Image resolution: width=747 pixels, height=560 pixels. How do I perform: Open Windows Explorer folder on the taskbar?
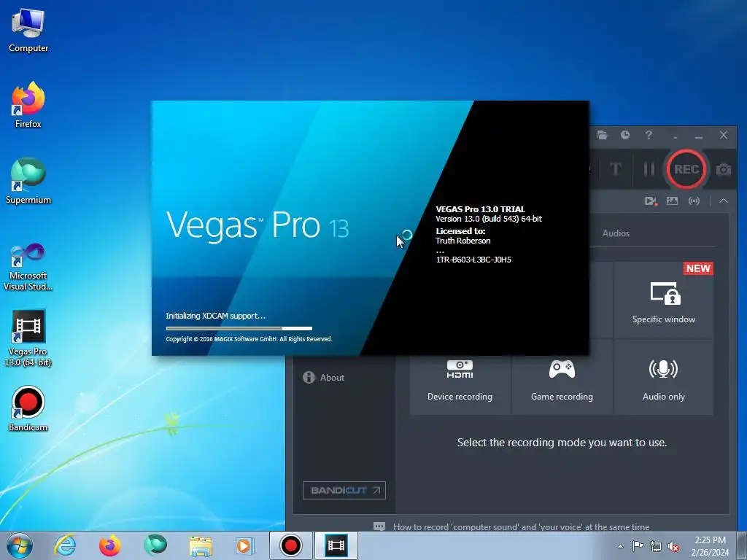(201, 545)
